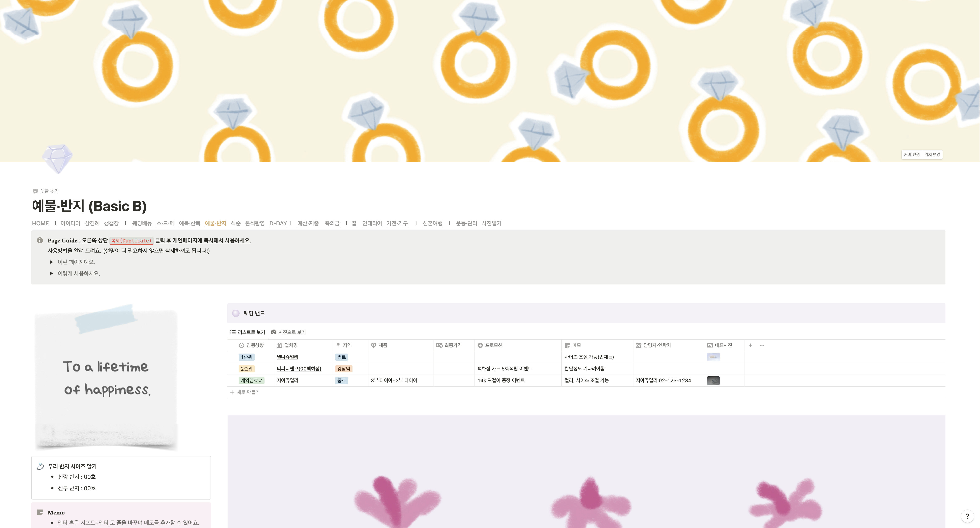
Task: Switch to 사진으로 보기 view tab
Action: click(x=288, y=332)
